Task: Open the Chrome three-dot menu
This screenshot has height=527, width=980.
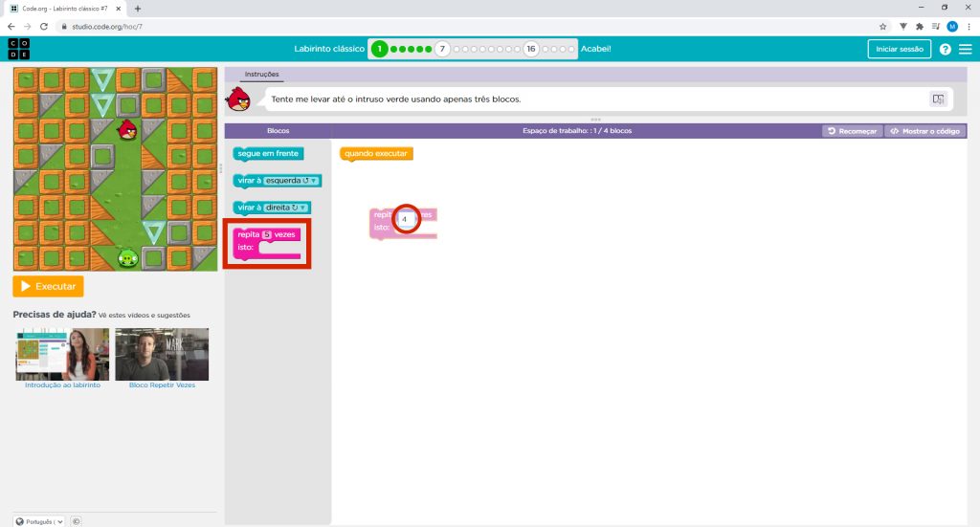Action: pyautogui.click(x=969, y=26)
